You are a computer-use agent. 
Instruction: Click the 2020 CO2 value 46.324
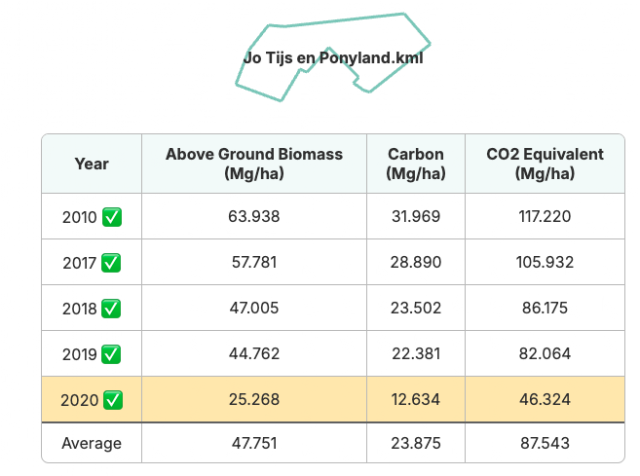tap(544, 399)
